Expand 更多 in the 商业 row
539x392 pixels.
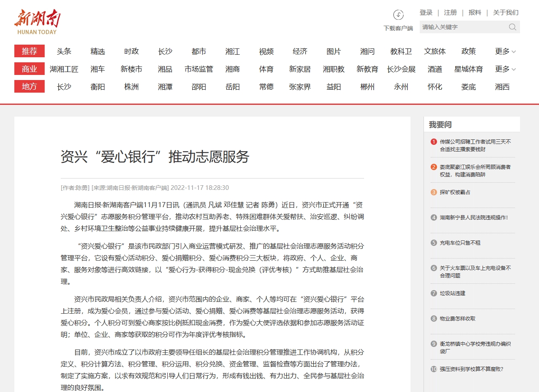click(505, 69)
